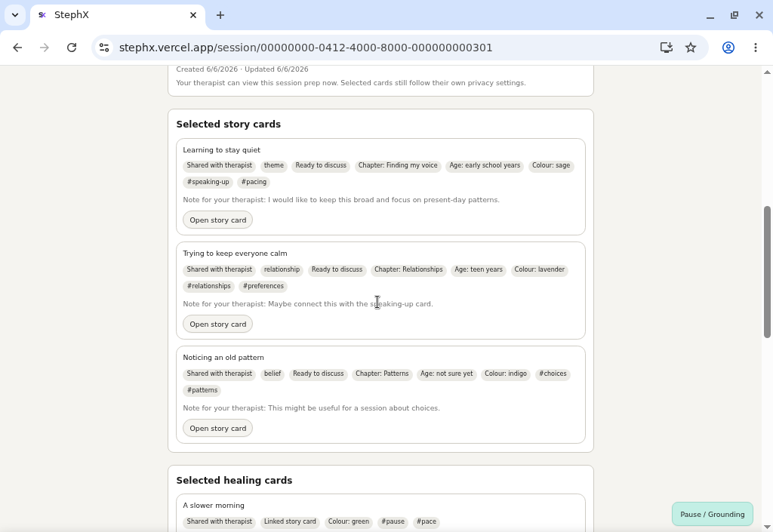Click the 'Chapter: Patterns' chip

[382, 374]
